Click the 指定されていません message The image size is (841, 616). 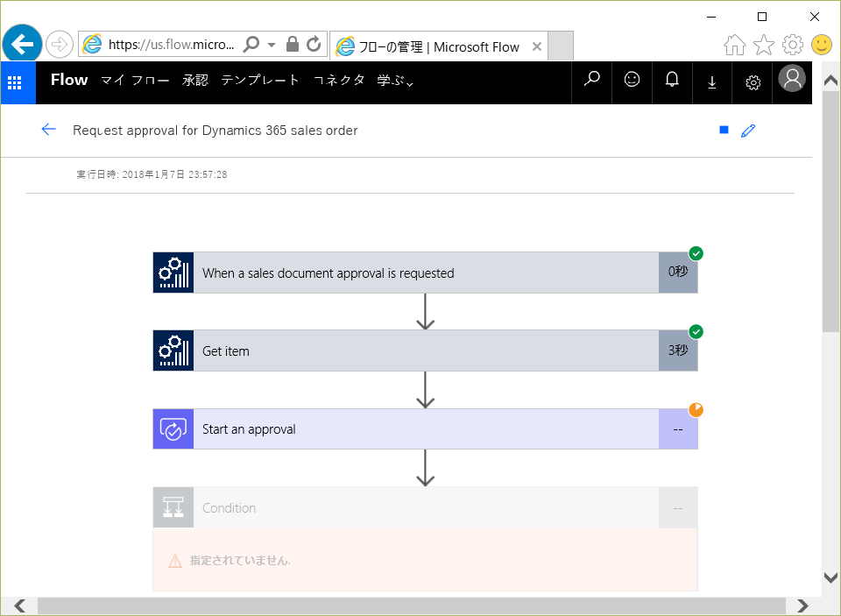(240, 561)
